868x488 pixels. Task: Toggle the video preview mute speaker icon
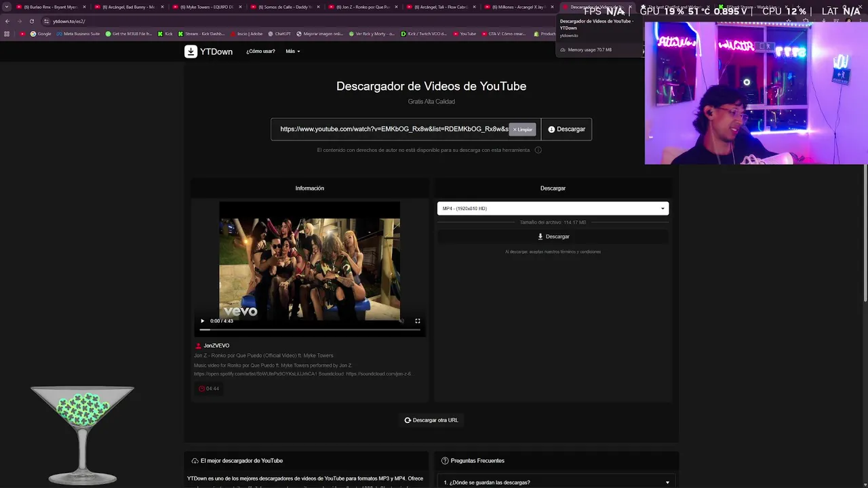[401, 321]
